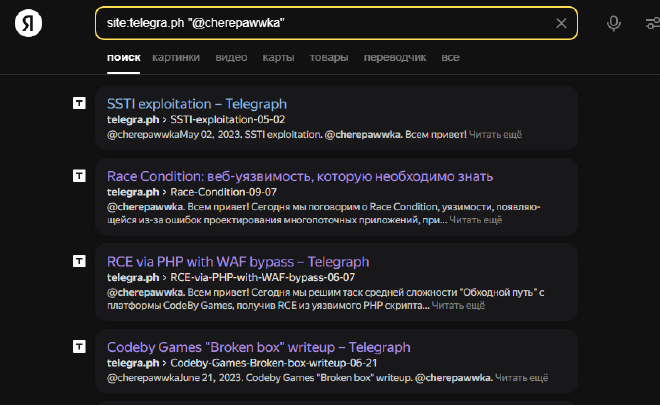Open Codeby Games "Broken box" writeup result
This screenshot has width=660, height=405.
pyautogui.click(x=258, y=347)
